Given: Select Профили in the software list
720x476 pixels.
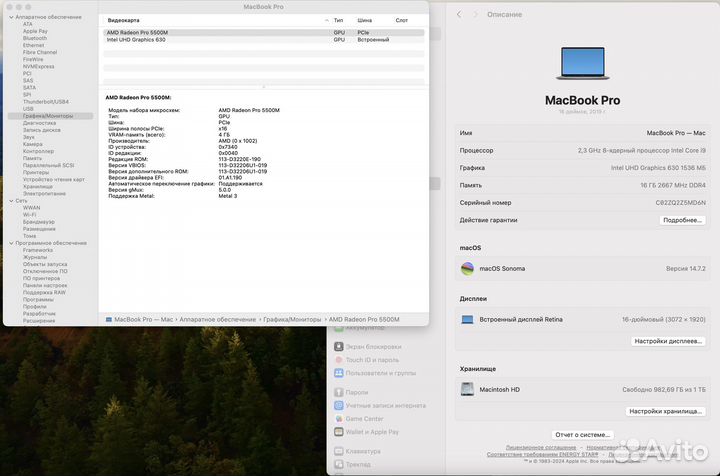Looking at the screenshot, I should tap(34, 307).
